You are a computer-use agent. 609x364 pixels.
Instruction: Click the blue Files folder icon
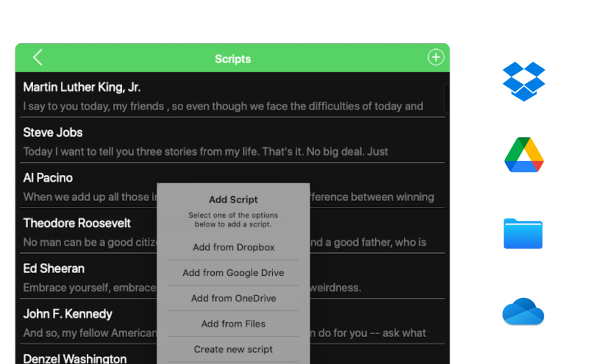point(523,233)
